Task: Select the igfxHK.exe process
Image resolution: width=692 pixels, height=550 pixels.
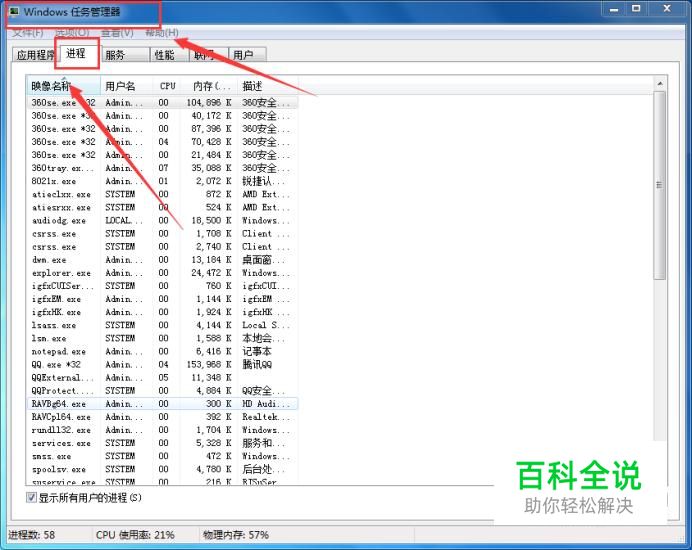Action: click(162, 312)
